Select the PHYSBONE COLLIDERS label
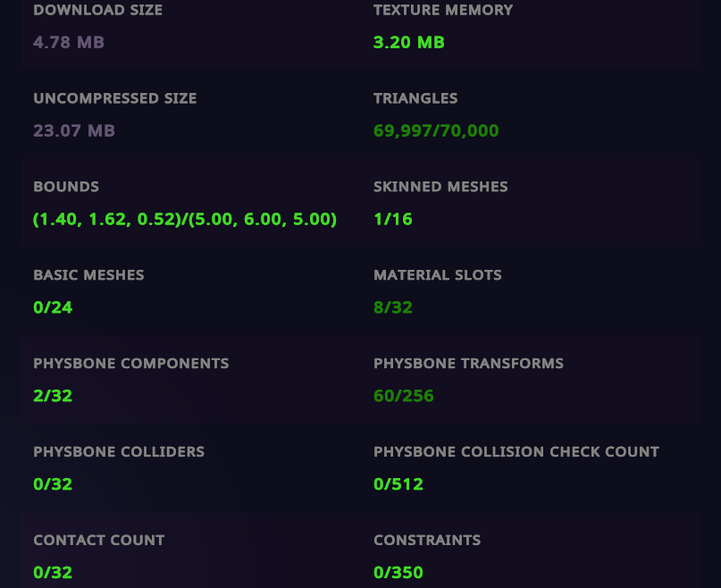This screenshot has width=721, height=588. 119,452
